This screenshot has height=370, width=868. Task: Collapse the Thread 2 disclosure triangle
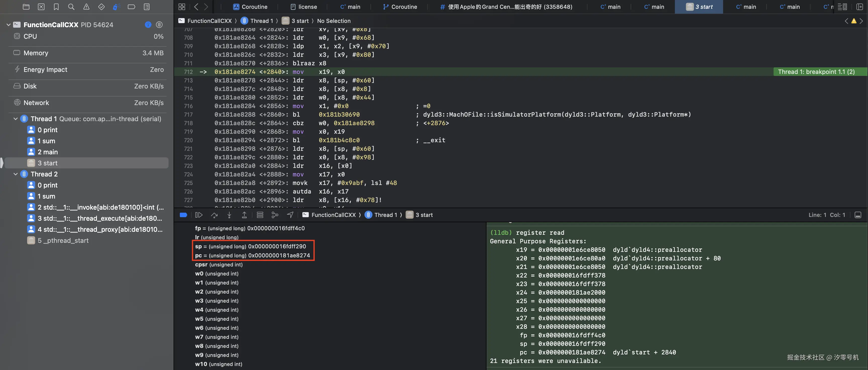click(16, 174)
